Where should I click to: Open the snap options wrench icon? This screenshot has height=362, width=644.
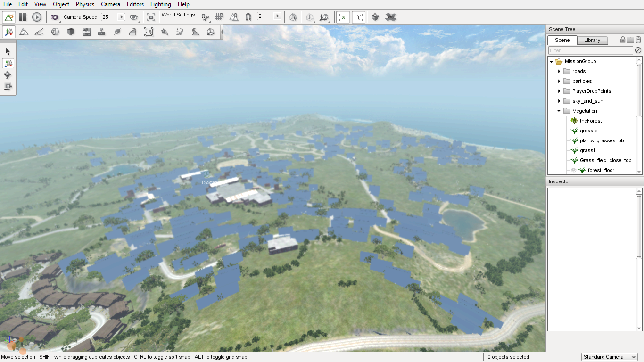tap(205, 17)
